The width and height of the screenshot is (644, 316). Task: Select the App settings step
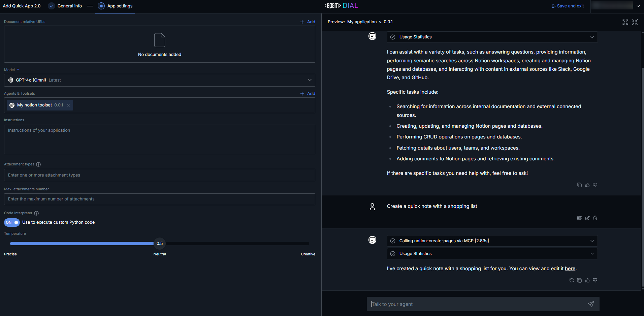(x=120, y=6)
